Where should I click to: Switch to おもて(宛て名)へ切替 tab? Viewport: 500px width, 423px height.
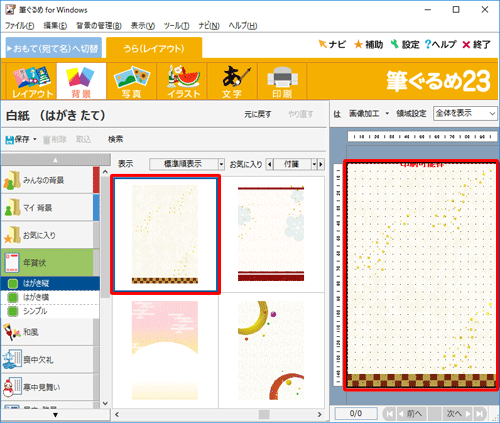click(x=54, y=49)
